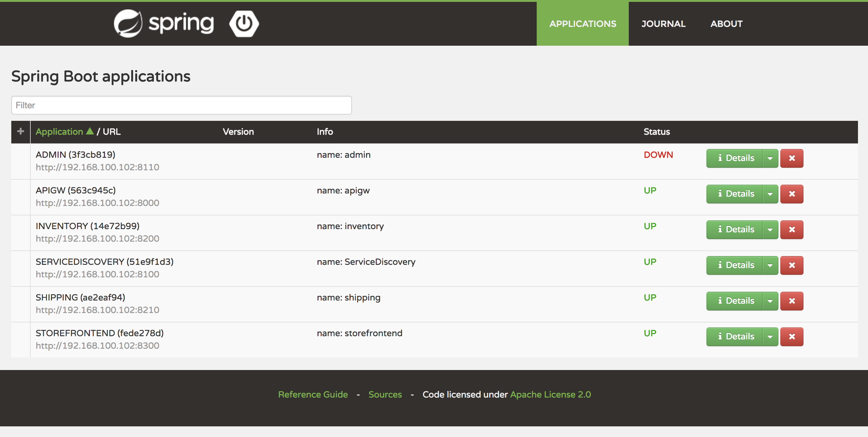This screenshot has width=868, height=437.
Task: Expand the SHIPPING Details dropdown caret
Action: pyautogui.click(x=770, y=301)
